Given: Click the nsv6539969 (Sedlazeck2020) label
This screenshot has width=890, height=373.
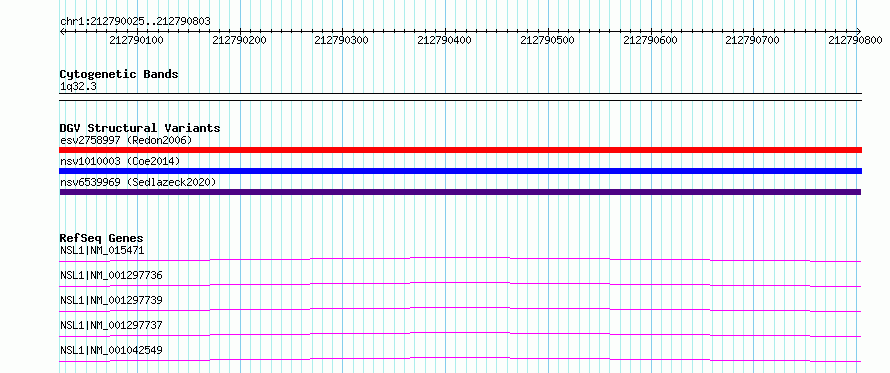Looking at the screenshot, I should click(x=138, y=182).
